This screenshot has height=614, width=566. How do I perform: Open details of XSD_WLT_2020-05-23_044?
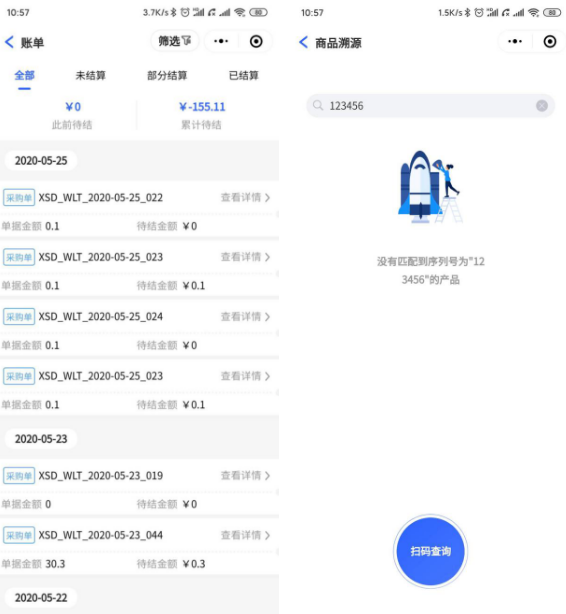pyautogui.click(x=245, y=535)
